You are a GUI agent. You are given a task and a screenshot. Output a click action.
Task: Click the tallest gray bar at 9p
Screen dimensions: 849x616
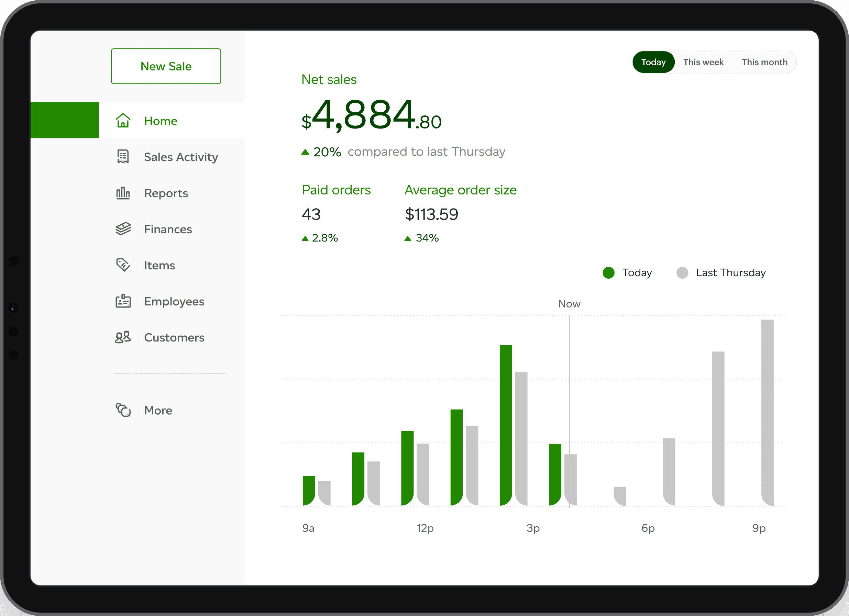[768, 413]
